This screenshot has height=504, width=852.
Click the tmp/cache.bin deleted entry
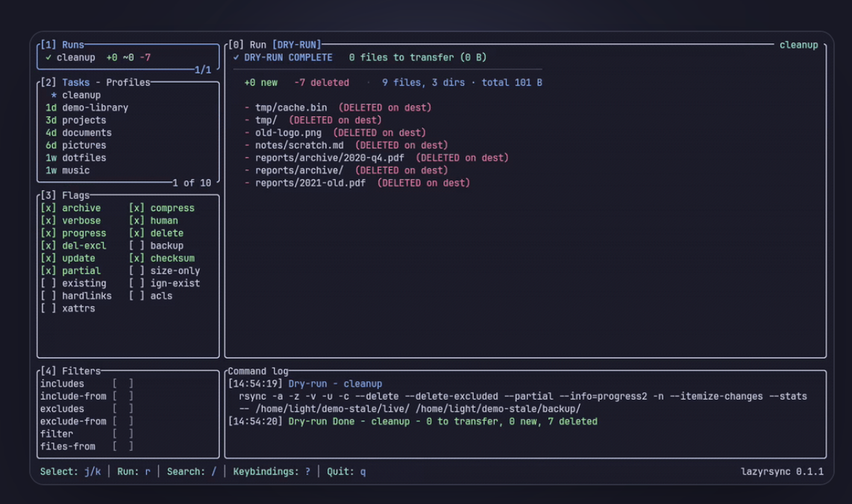(x=338, y=107)
